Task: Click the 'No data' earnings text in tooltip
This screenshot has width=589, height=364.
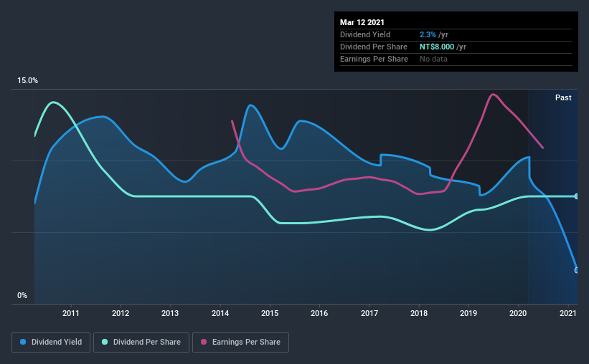Action: point(433,59)
